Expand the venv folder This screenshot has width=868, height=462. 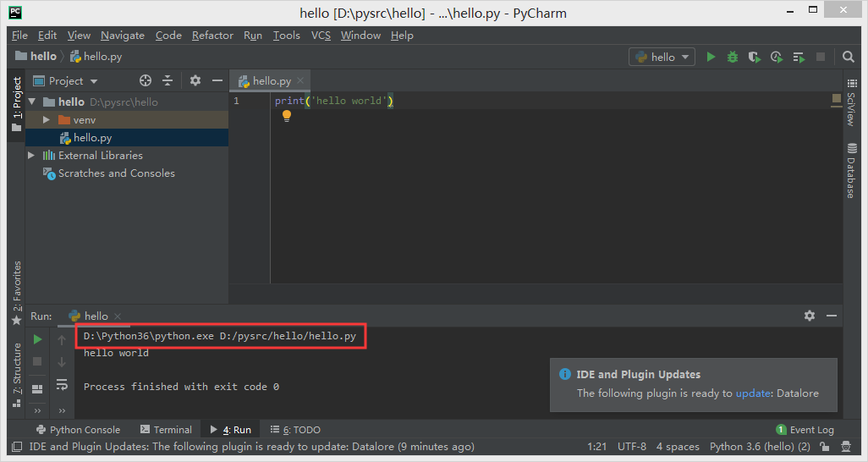coord(47,120)
